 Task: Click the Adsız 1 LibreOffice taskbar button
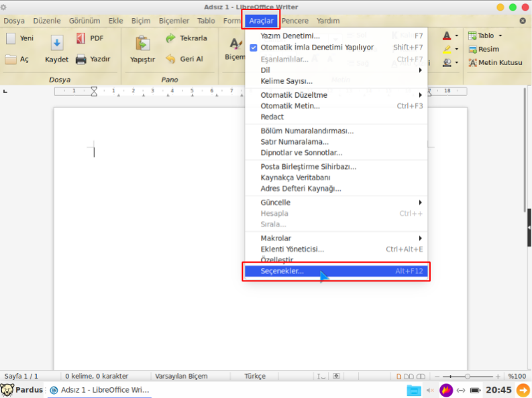(99, 390)
